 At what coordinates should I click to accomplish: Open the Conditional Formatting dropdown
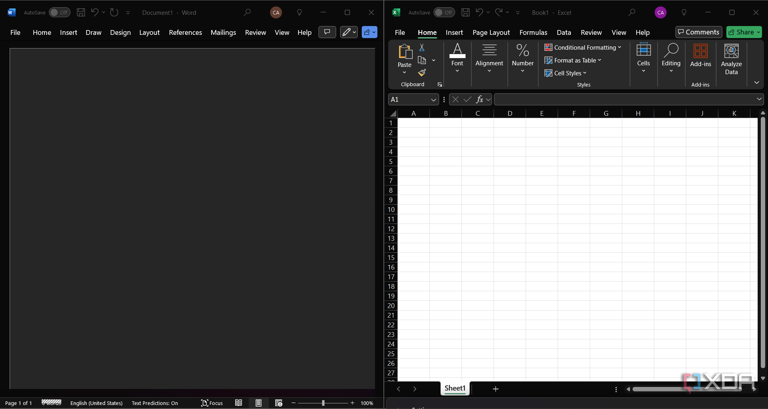[582, 48]
